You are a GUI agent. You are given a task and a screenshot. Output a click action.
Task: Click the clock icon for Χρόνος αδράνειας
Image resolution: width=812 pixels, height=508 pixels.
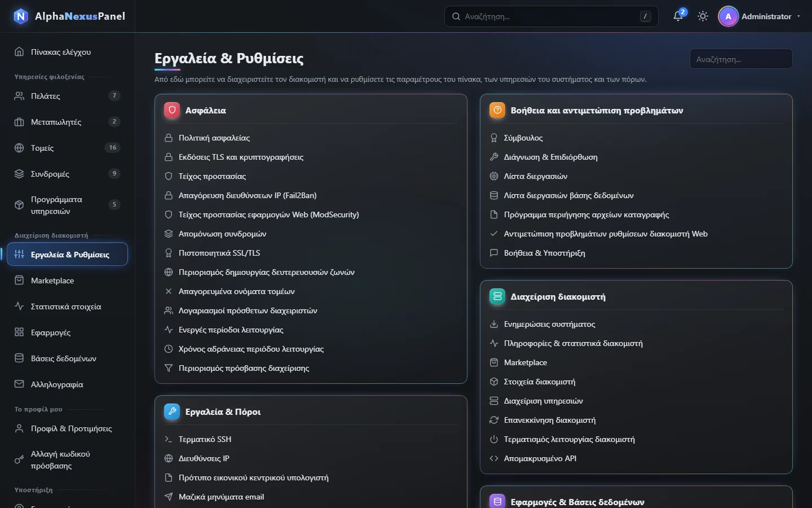168,349
